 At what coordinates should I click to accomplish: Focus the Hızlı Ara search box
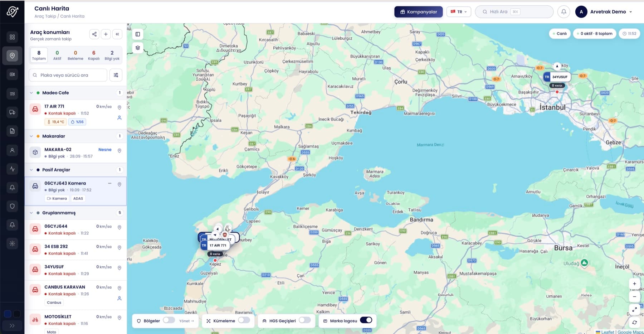tap(514, 11)
